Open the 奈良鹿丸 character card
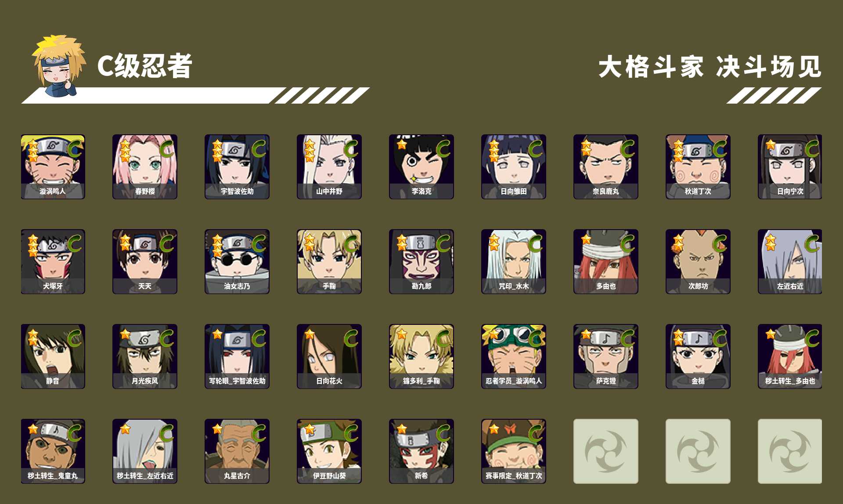The image size is (843, 504). click(x=606, y=167)
